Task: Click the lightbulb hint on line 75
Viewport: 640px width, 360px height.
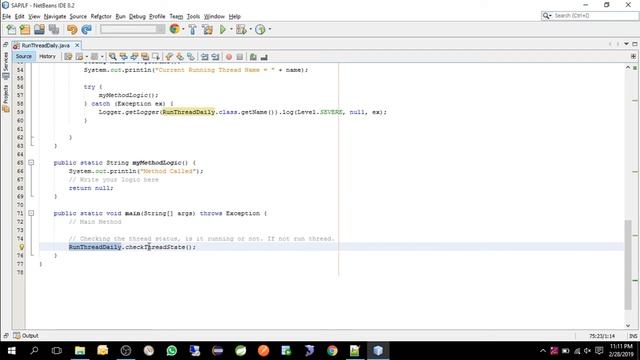Action: pos(21,247)
